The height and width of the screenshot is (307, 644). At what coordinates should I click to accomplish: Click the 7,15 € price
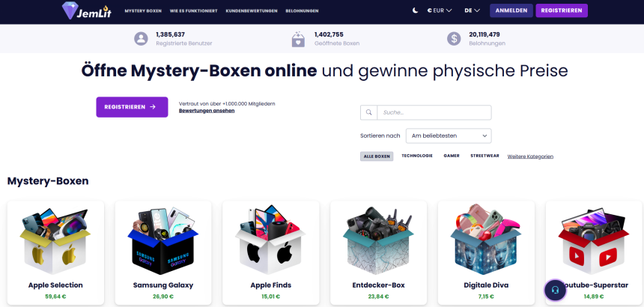pyautogui.click(x=486, y=297)
